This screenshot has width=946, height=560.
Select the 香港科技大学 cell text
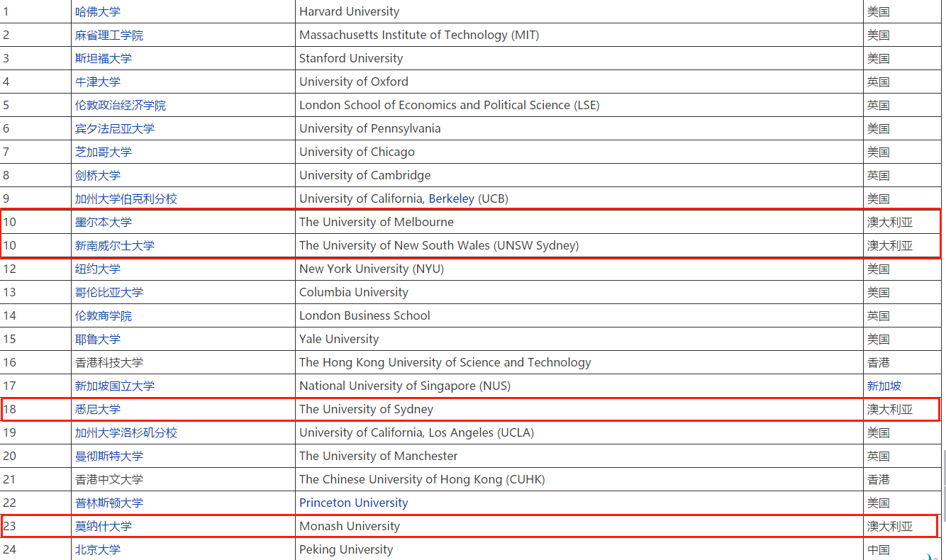tap(109, 362)
